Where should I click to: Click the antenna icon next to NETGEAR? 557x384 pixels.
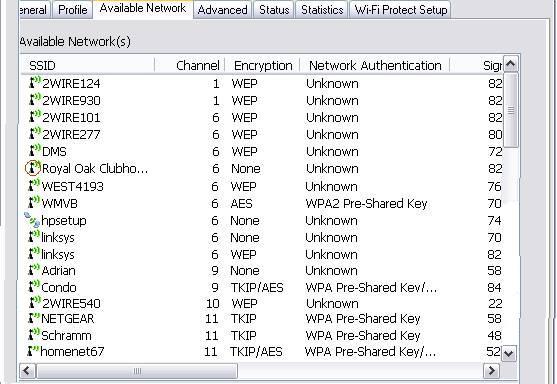click(x=34, y=318)
